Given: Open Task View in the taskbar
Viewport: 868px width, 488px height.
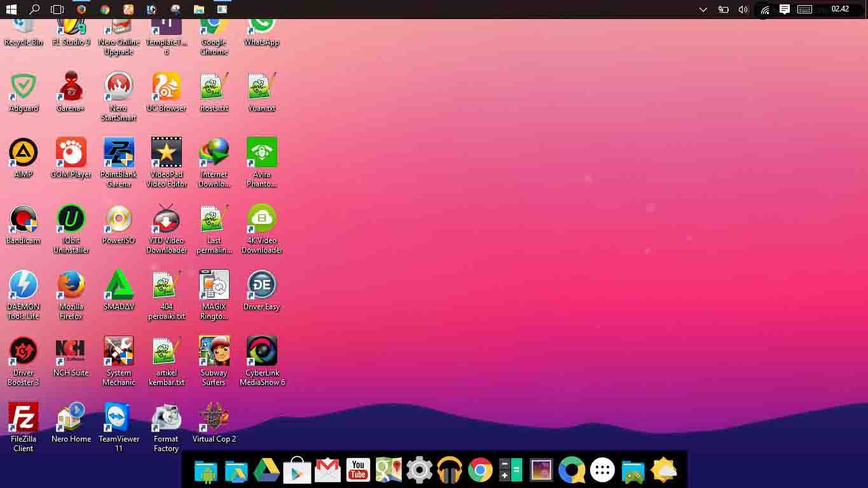Looking at the screenshot, I should click(57, 10).
